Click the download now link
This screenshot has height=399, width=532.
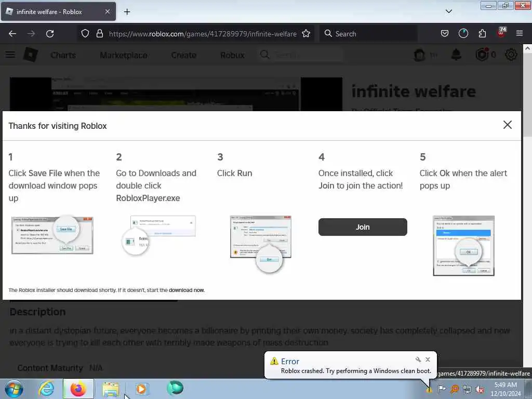(187, 290)
